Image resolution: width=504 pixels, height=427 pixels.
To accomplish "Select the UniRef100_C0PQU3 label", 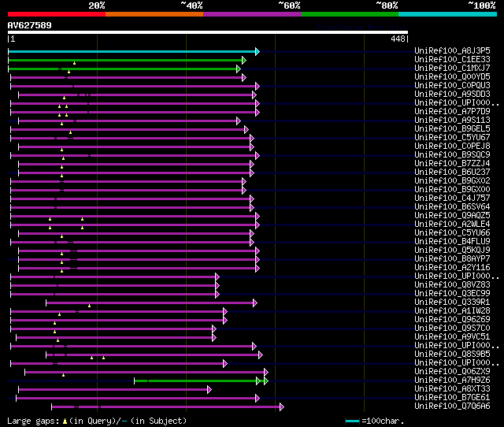I will tap(452, 86).
